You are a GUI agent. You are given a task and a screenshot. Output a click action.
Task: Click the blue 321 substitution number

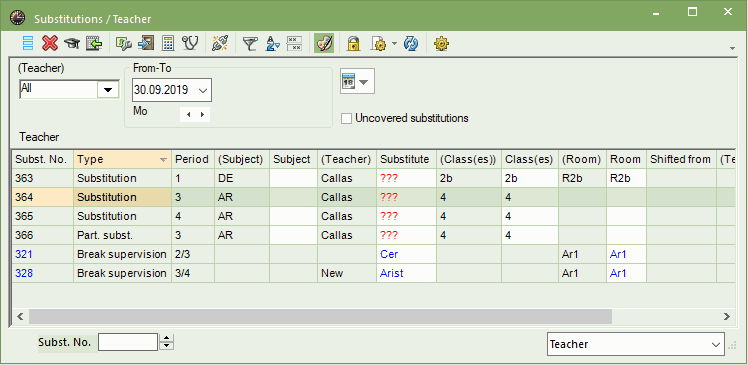click(42, 254)
